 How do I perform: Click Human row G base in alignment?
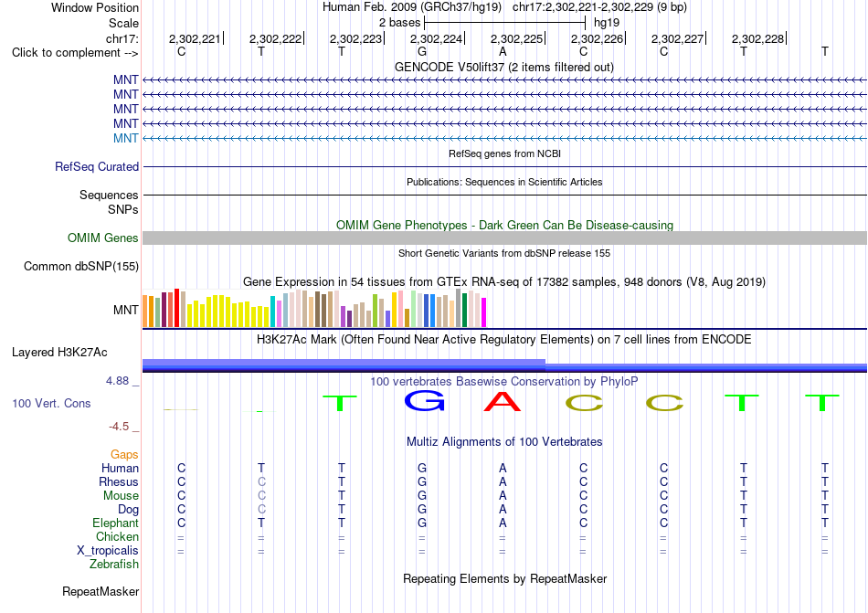[x=422, y=468]
